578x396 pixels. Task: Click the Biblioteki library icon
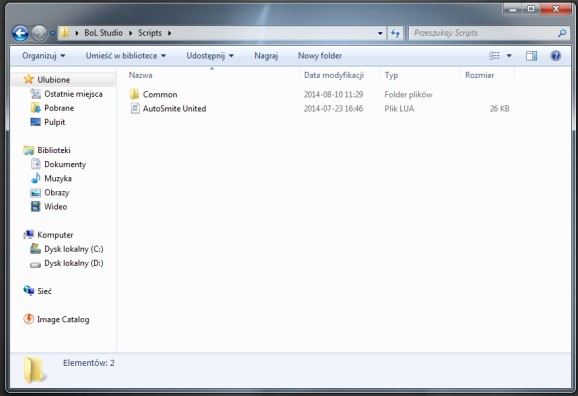pyautogui.click(x=28, y=150)
